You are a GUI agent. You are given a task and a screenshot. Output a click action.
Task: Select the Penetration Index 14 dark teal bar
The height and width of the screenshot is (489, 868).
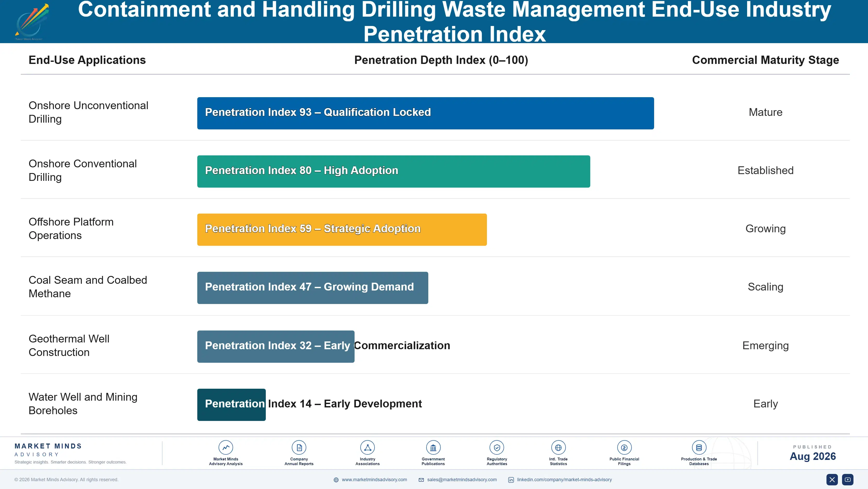click(x=231, y=405)
